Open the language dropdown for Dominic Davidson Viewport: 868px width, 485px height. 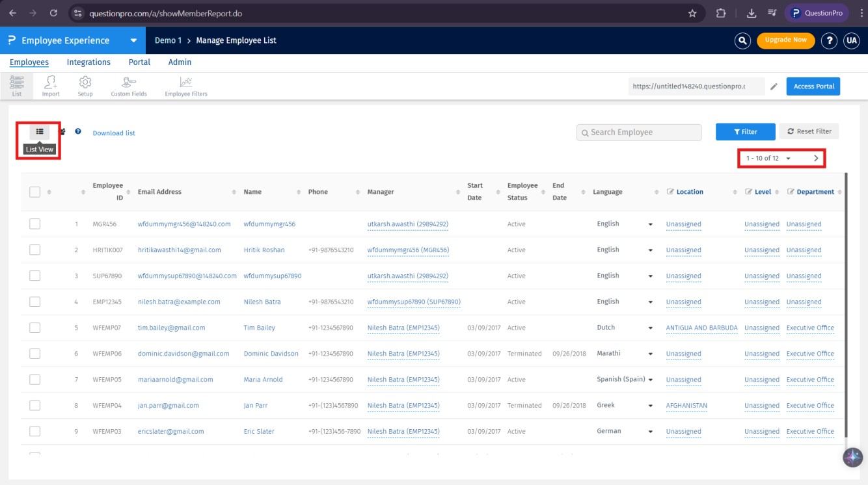point(649,354)
